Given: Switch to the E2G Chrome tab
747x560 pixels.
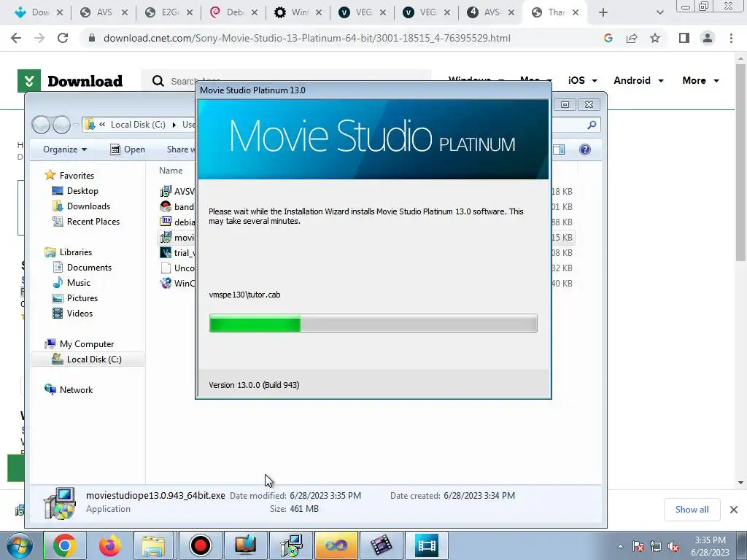Looking at the screenshot, I should (x=169, y=12).
